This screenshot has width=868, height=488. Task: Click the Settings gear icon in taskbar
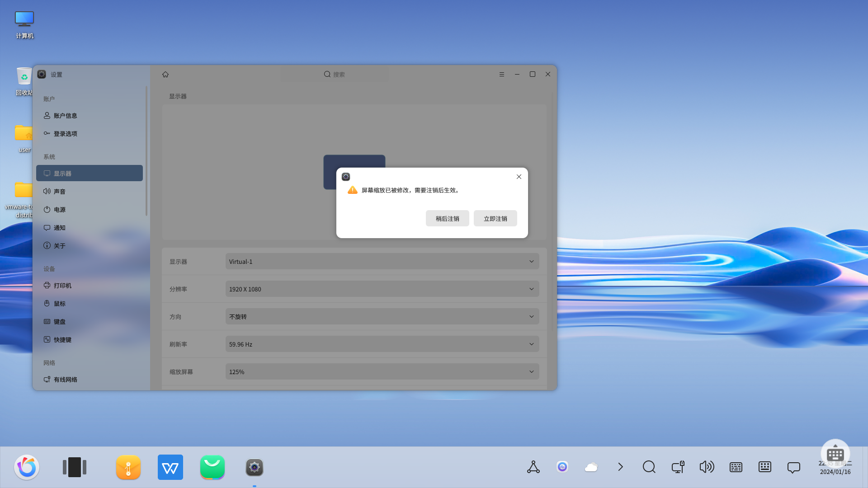pos(255,467)
